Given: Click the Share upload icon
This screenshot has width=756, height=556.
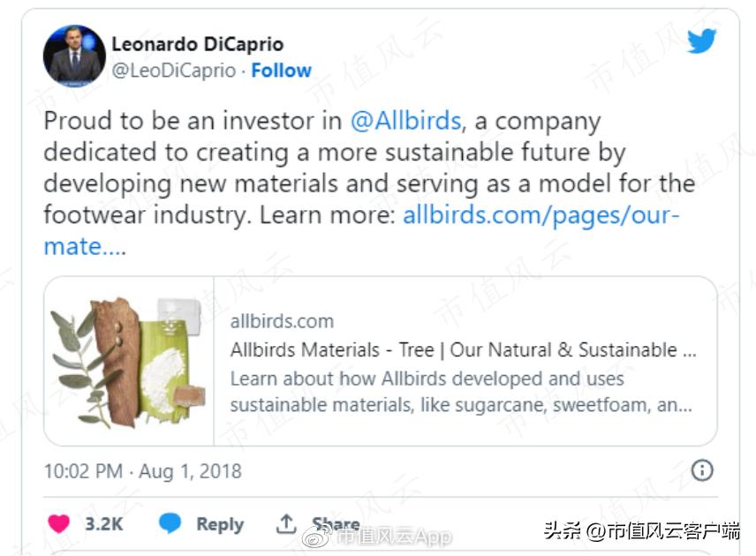Looking at the screenshot, I should (x=286, y=522).
